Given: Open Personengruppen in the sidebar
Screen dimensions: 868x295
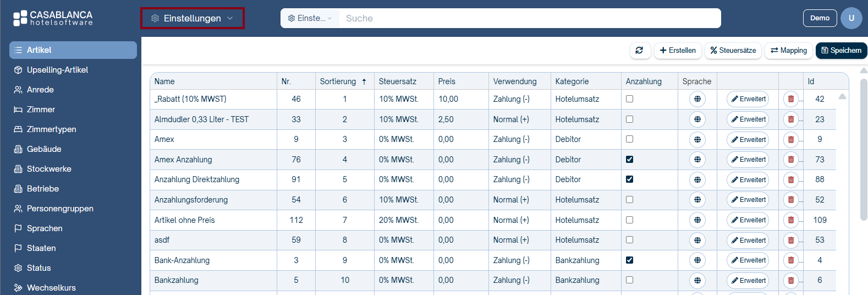Looking at the screenshot, I should point(73,209).
